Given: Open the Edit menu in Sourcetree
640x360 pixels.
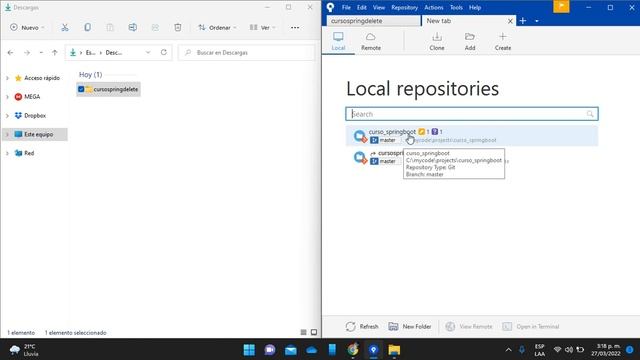Looking at the screenshot, I should 362,7.
